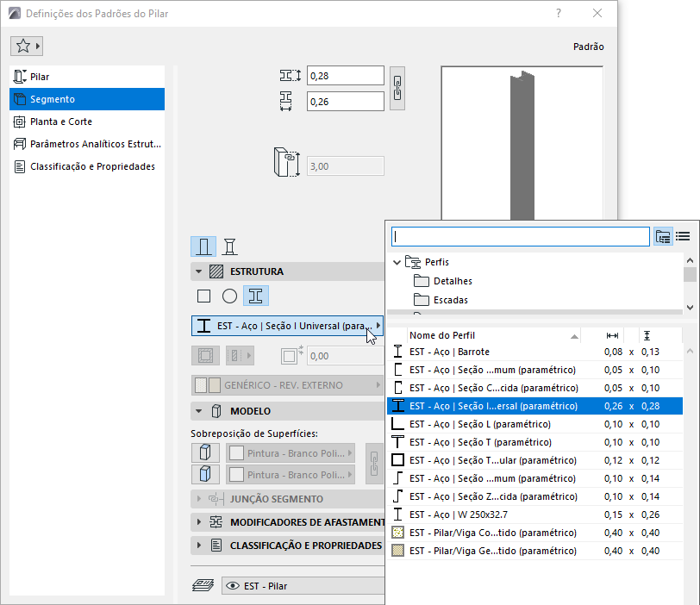Click the veneer thickness icon
This screenshot has width=700, height=605.
coord(292,355)
